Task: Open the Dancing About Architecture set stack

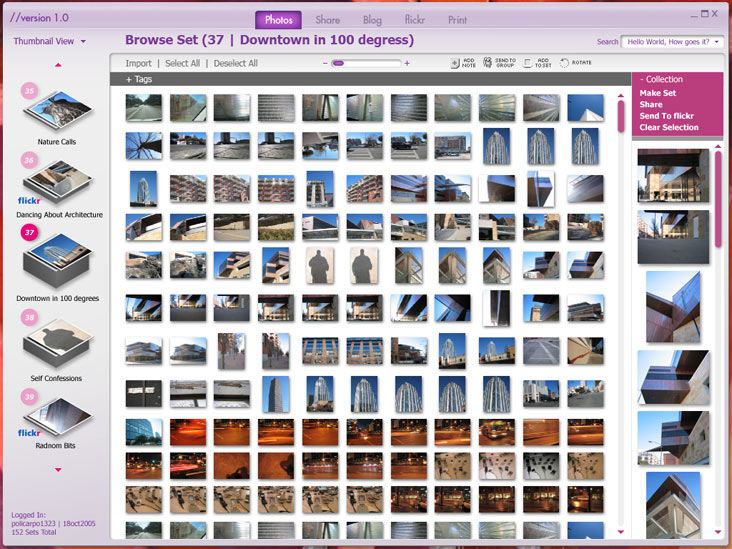Action: [58, 181]
